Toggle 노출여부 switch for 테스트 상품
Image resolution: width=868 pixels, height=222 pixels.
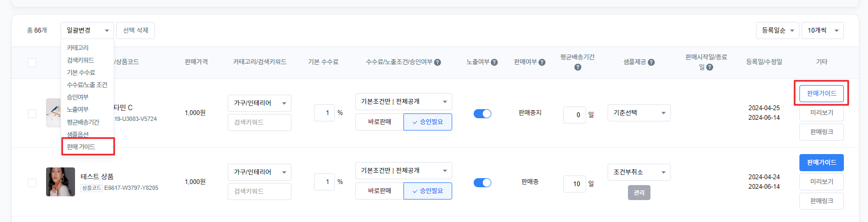(482, 182)
